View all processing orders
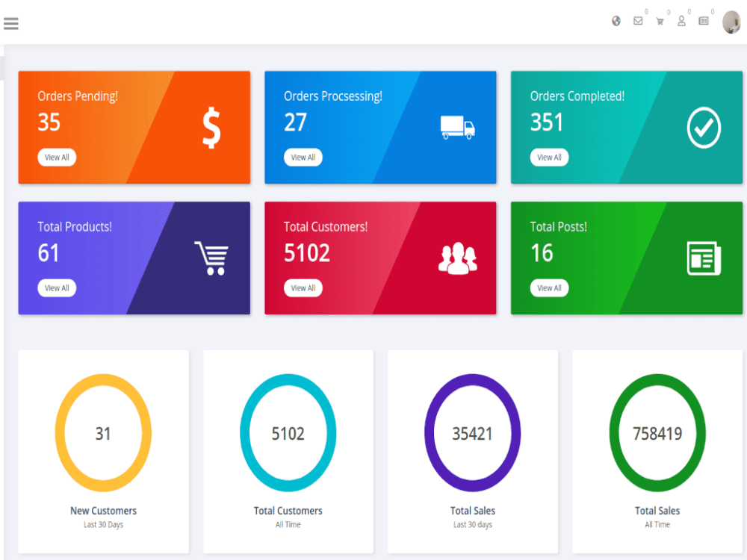This screenshot has width=747, height=560. pos(303,158)
